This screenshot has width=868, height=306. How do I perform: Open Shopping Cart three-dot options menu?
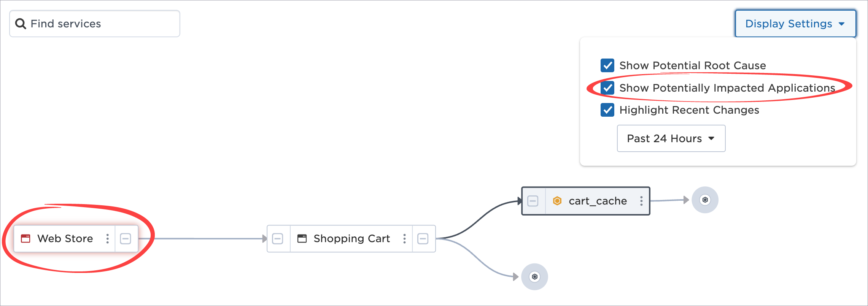[404, 239]
